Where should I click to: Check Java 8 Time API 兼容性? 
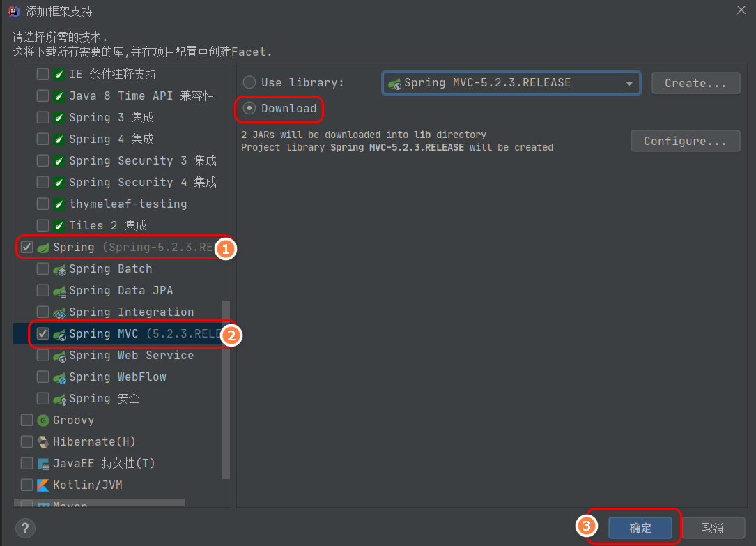point(43,96)
